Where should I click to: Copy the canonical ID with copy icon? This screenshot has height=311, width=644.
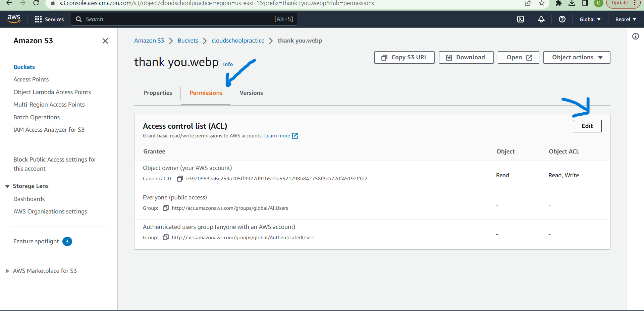pos(180,179)
